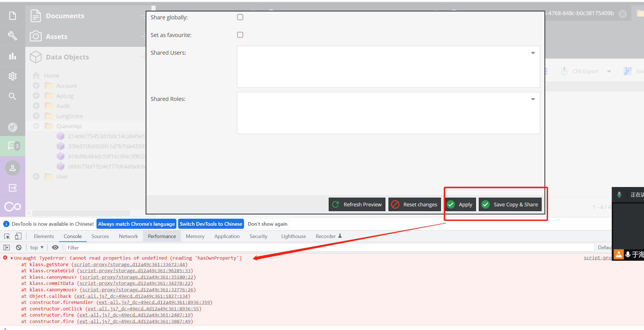Screen dimensions: 644x330
Task: Clear the console with the clear icon
Action: point(19,247)
